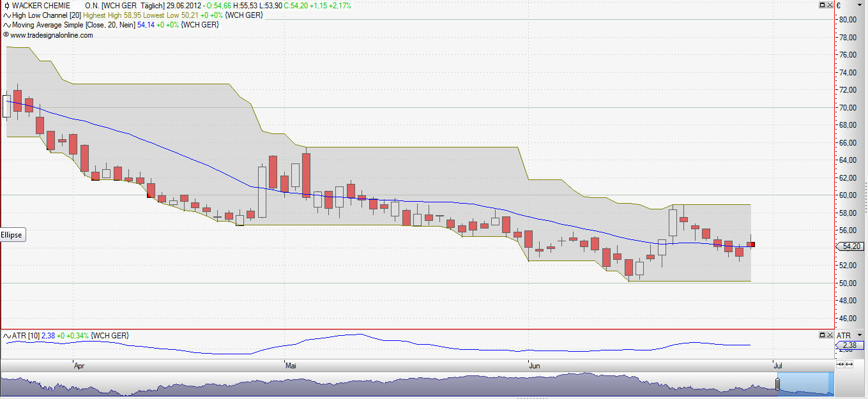Click the Mai label on the time axis
Screen dimensions: 868x399
[291, 366]
